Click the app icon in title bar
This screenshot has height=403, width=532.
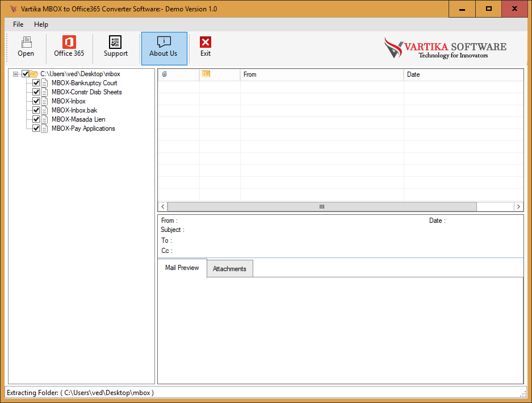(13, 9)
